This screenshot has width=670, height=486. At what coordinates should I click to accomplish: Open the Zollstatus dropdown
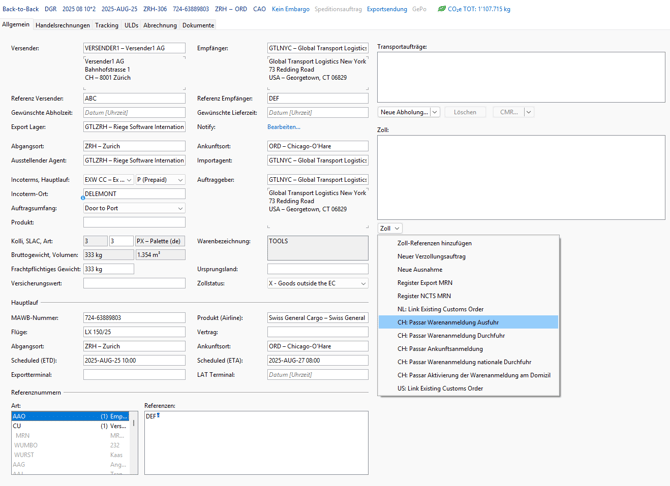tap(317, 283)
